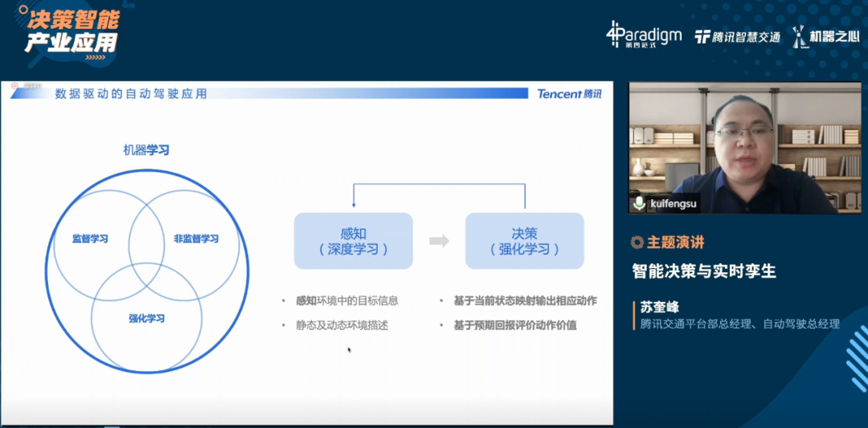Click the 腾讯智慧交通 logo
868x428 pixels.
(737, 37)
